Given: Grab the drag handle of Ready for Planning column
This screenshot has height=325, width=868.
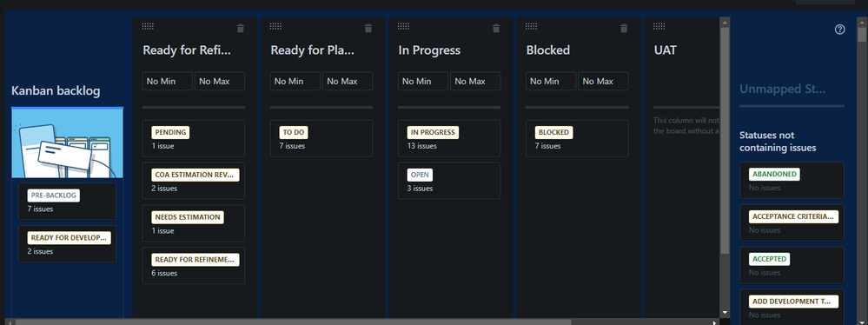Looking at the screenshot, I should point(275,26).
